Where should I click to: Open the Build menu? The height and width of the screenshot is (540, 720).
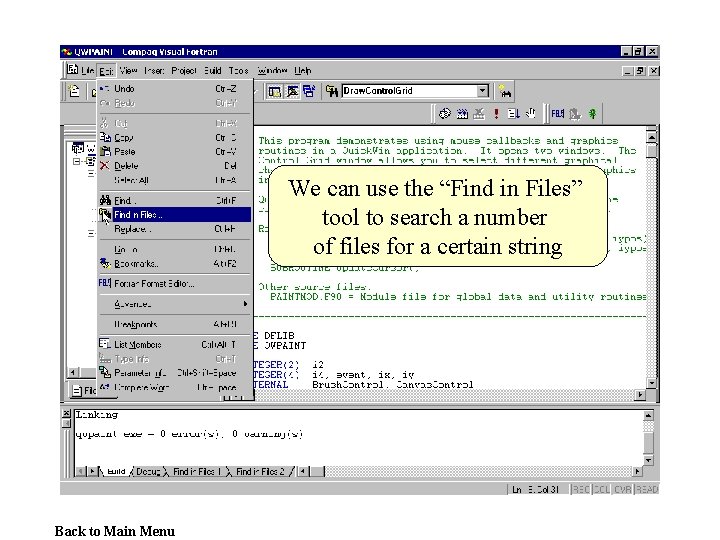[213, 71]
